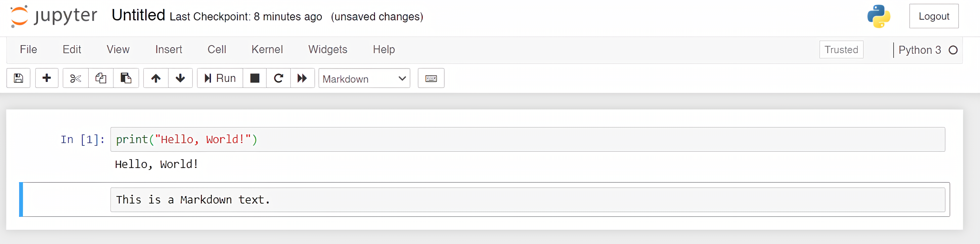Image resolution: width=980 pixels, height=244 pixels.
Task: Open the Kernel menu
Action: (x=267, y=49)
